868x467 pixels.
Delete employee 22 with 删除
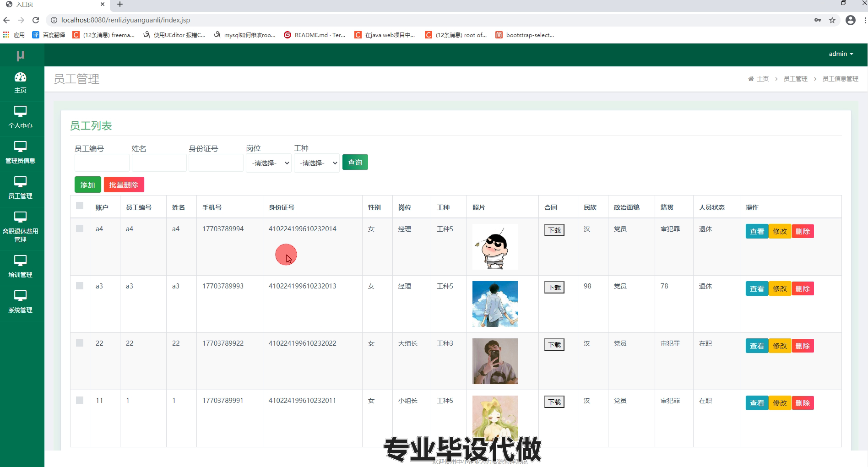tap(803, 346)
